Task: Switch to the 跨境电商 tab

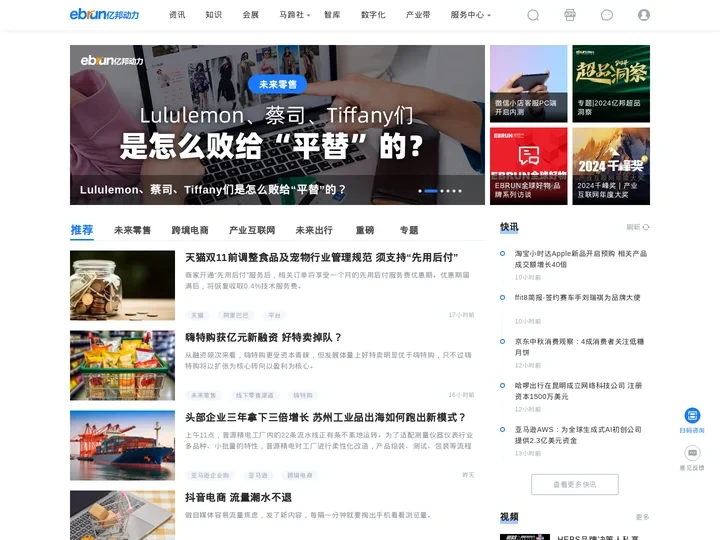Action: [190, 230]
